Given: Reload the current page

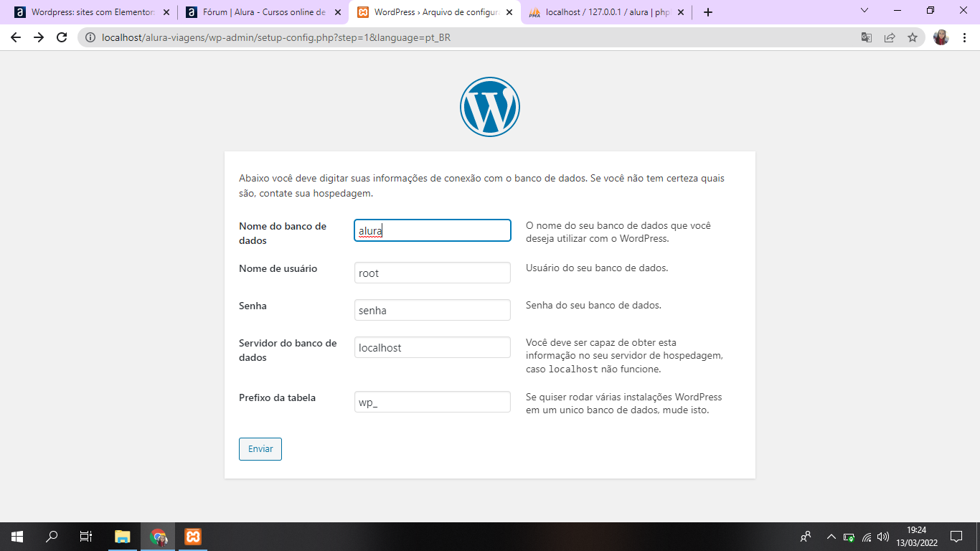Looking at the screenshot, I should (x=62, y=37).
